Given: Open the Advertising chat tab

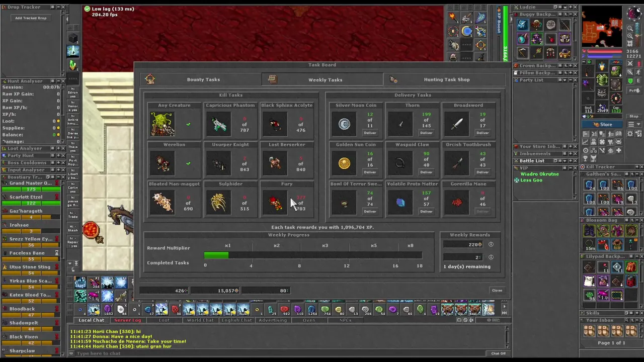Looking at the screenshot, I should coord(273,320).
